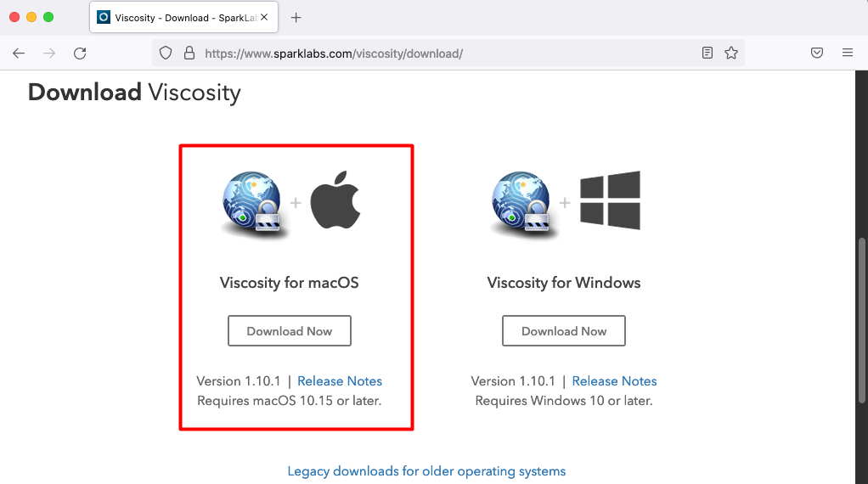Open a new browser tab
868x484 pixels.
tap(296, 18)
